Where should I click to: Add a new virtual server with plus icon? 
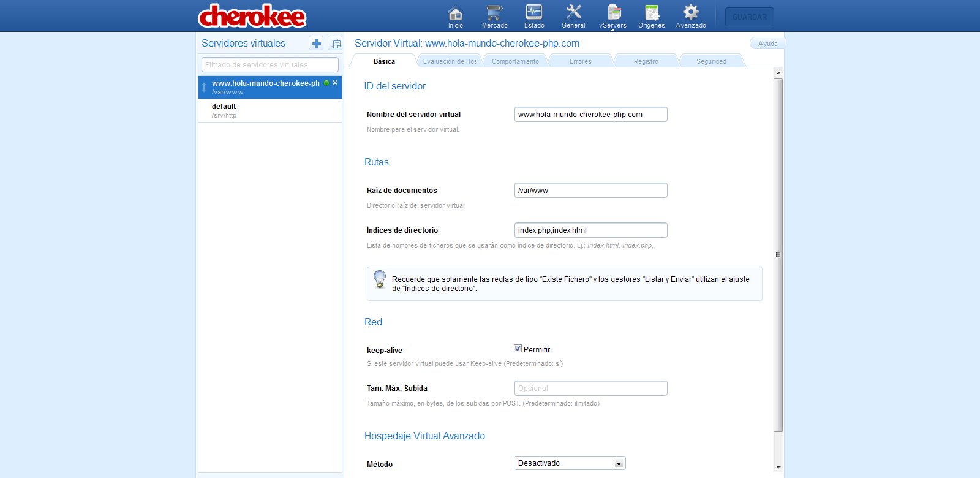[x=316, y=44]
